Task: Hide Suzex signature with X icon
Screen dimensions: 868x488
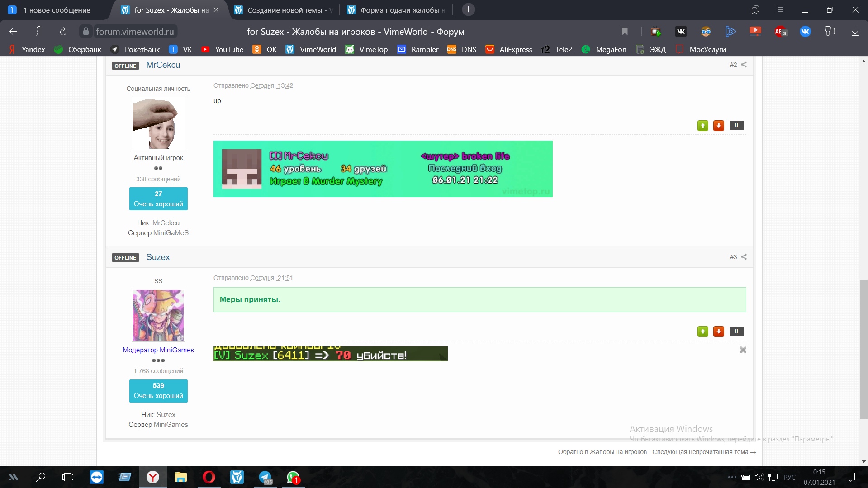Action: 743,350
